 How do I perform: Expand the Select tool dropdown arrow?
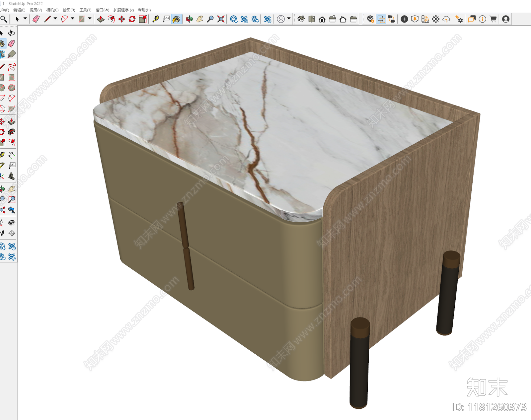(x=25, y=19)
